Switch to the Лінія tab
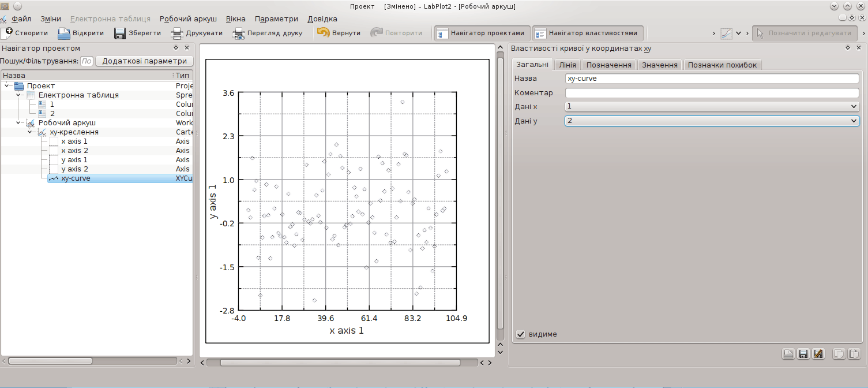The image size is (868, 388). pyautogui.click(x=568, y=65)
